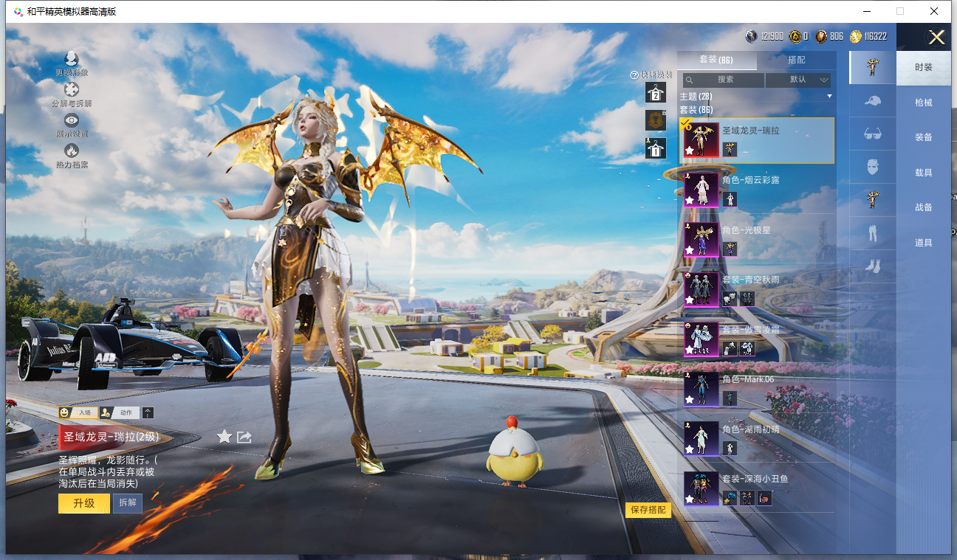Viewport: 957px width, 560px height.
Task: Expand the arrow button next to 动作
Action: click(148, 412)
